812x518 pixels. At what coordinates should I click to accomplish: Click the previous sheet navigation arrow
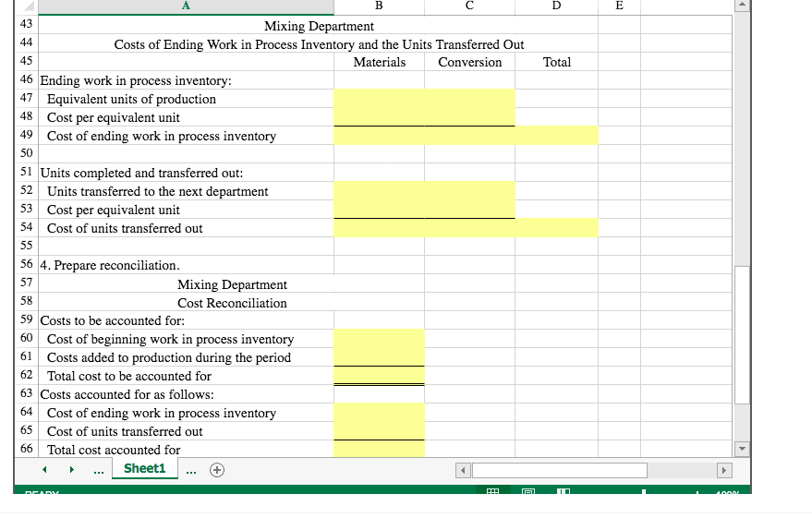(44, 469)
